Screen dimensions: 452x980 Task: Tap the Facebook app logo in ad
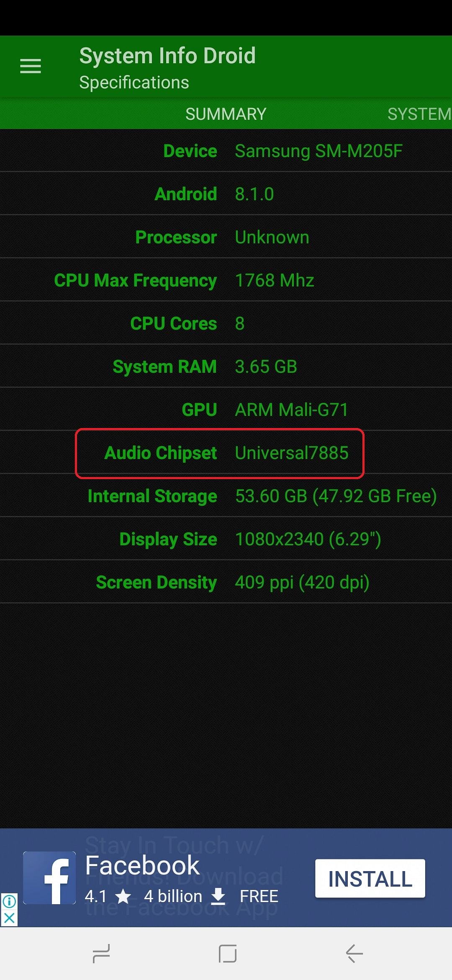pos(49,878)
